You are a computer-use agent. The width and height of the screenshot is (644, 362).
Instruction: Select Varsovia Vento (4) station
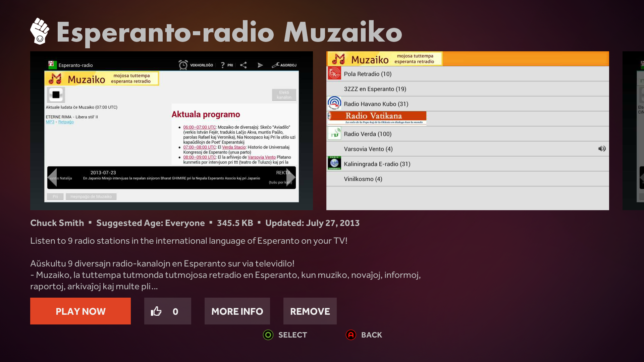pyautogui.click(x=468, y=149)
